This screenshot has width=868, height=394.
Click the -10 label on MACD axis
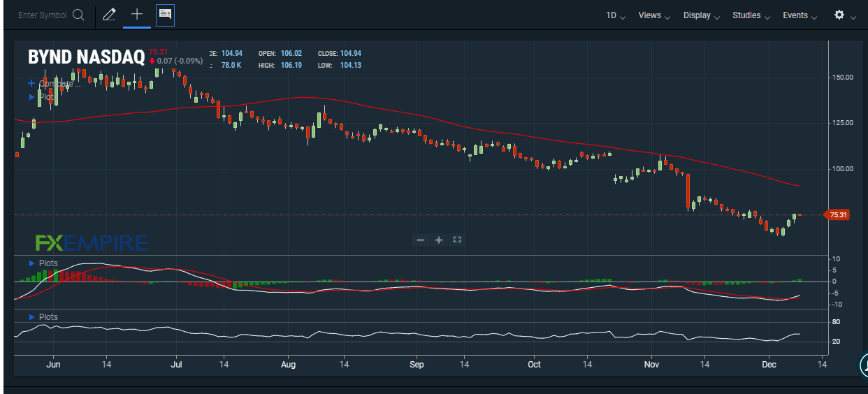836,304
